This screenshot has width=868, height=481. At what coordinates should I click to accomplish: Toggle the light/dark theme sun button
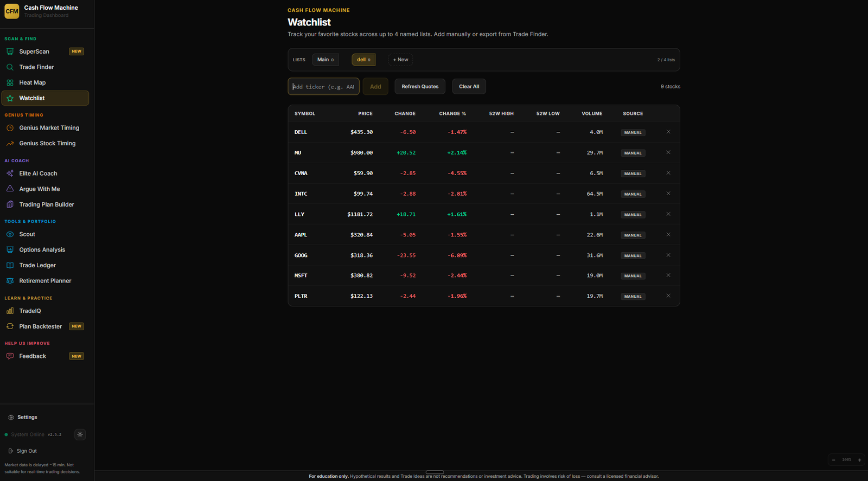tap(80, 434)
